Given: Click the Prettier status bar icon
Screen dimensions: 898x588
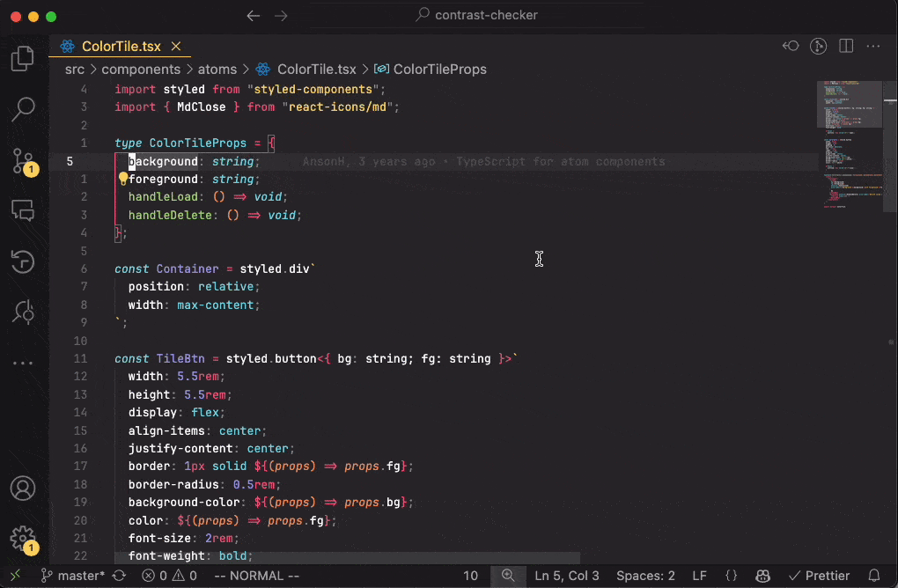Looking at the screenshot, I should coord(820,576).
